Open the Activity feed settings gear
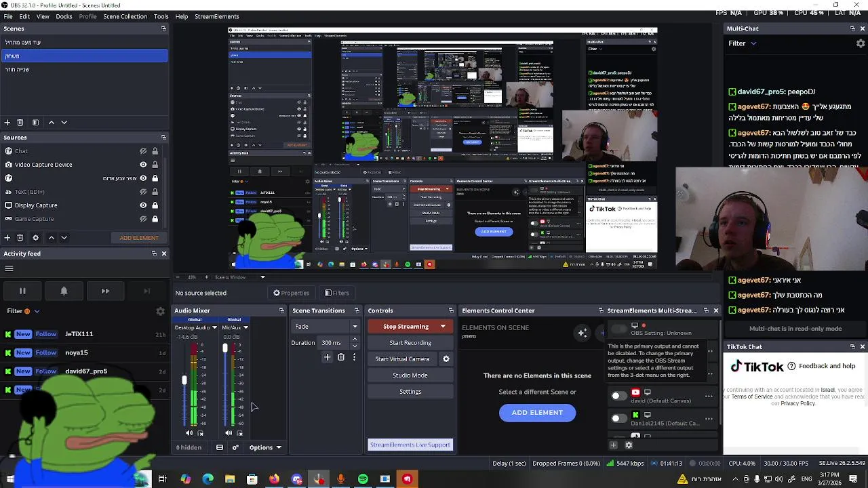This screenshot has height=488, width=868. tap(161, 311)
